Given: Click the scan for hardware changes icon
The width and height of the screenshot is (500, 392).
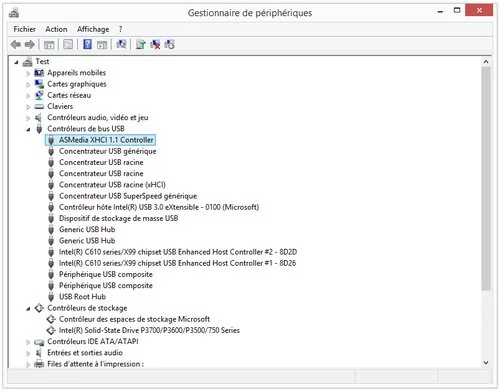Looking at the screenshot, I should click(x=121, y=44).
